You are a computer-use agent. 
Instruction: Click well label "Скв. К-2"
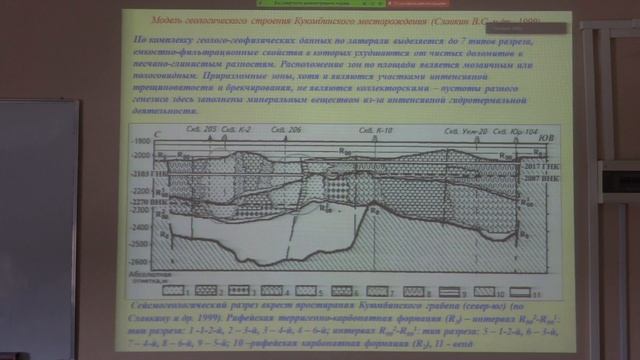pyautogui.click(x=236, y=129)
